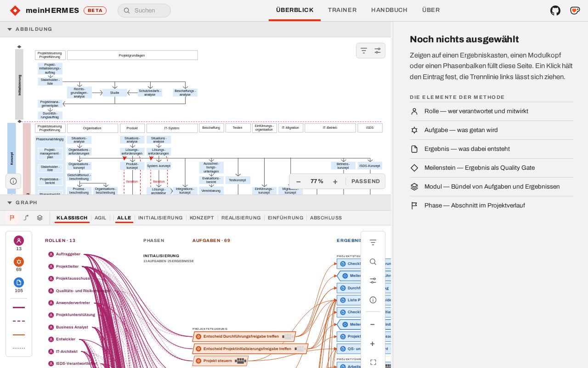Filter graph by Einführung phase
This screenshot has width=588, height=368.
tap(286, 218)
